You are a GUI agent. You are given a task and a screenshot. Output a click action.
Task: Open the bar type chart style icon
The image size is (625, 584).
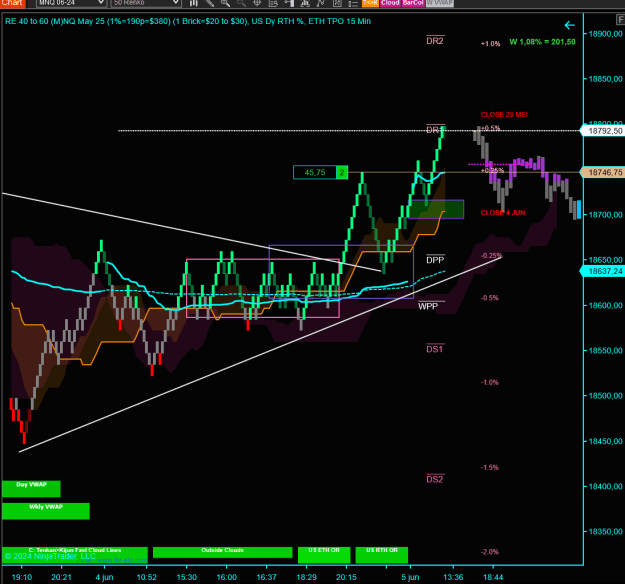coord(194,3)
